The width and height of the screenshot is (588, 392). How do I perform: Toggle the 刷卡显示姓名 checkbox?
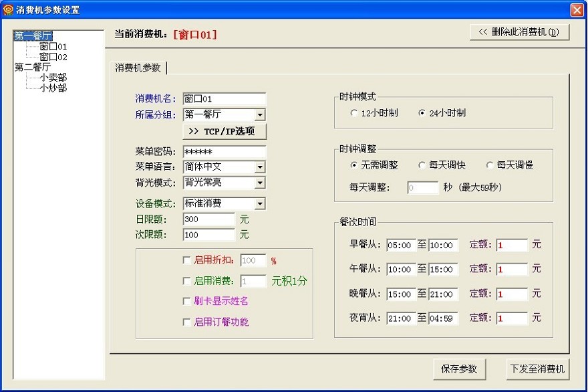coord(186,302)
